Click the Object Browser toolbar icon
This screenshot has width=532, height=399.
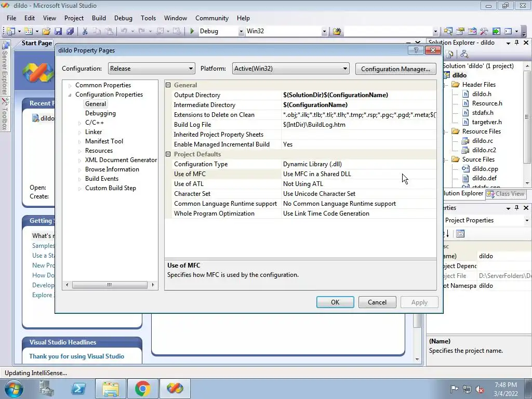coord(472,31)
